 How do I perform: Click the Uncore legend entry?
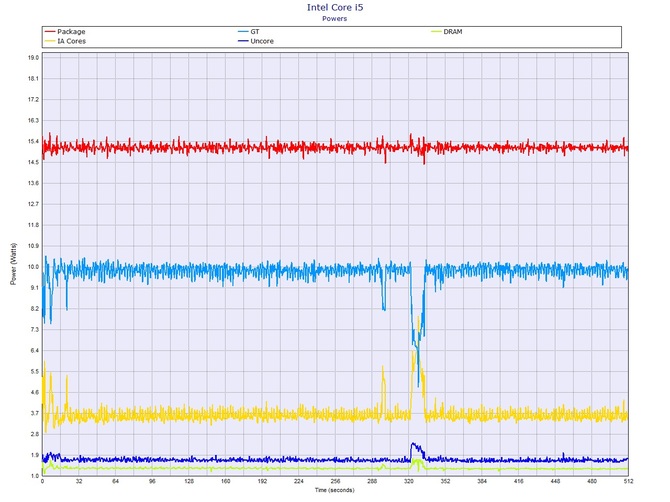click(x=256, y=41)
